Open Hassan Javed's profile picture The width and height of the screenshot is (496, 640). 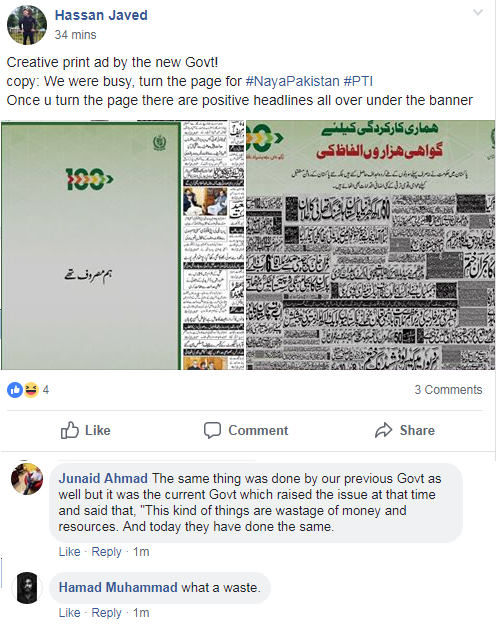coord(27,25)
